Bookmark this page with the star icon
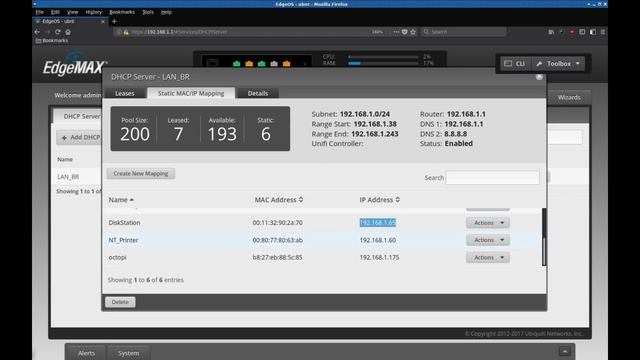 pos(413,32)
